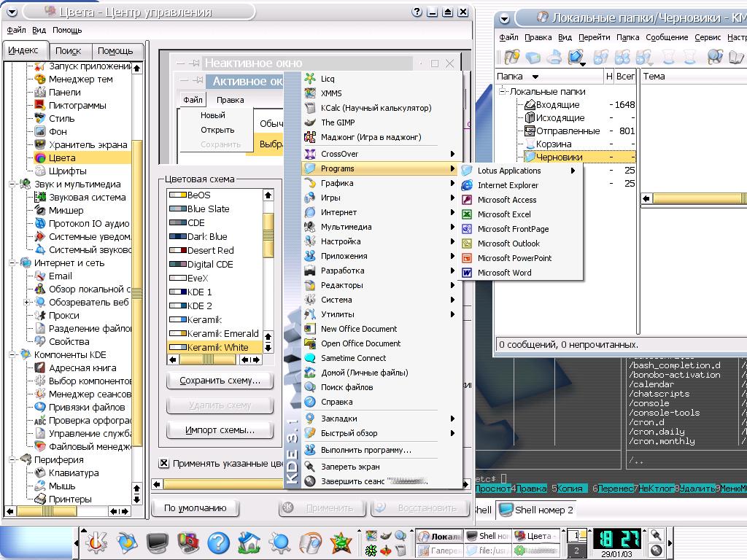Expand the Обозреватель веб tree node

click(27, 303)
